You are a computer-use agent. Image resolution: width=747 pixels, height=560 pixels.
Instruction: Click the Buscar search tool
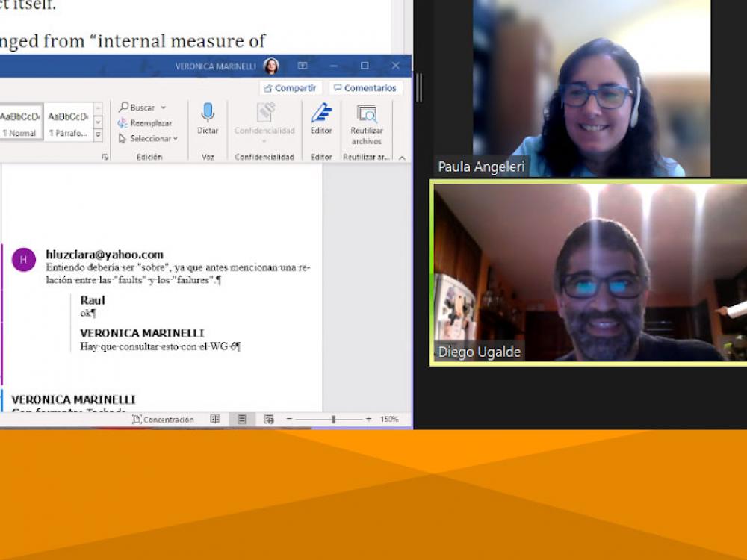pos(137,108)
